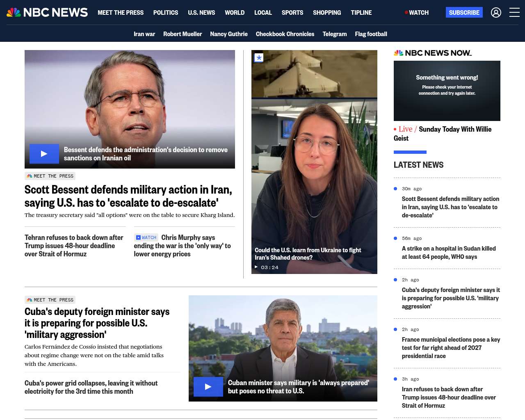
Task: Open the hamburger menu icon
Action: (514, 13)
